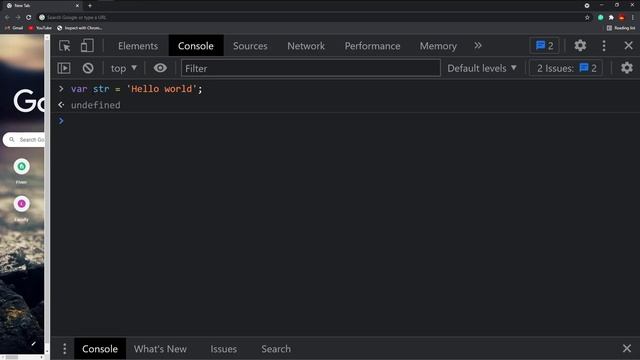Open the YouTube bookmark
Image resolution: width=640 pixels, height=360 pixels.
click(x=40, y=28)
